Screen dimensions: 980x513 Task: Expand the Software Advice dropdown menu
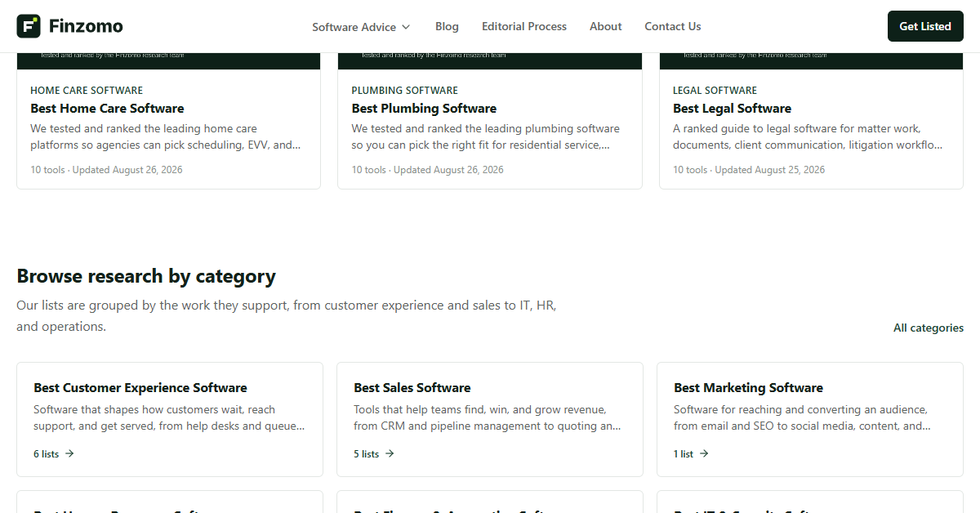(361, 26)
